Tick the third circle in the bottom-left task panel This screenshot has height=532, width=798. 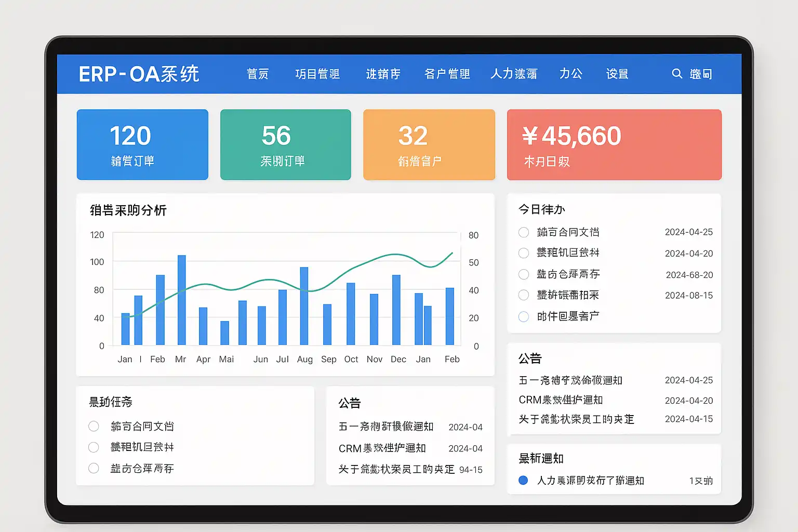click(x=94, y=468)
